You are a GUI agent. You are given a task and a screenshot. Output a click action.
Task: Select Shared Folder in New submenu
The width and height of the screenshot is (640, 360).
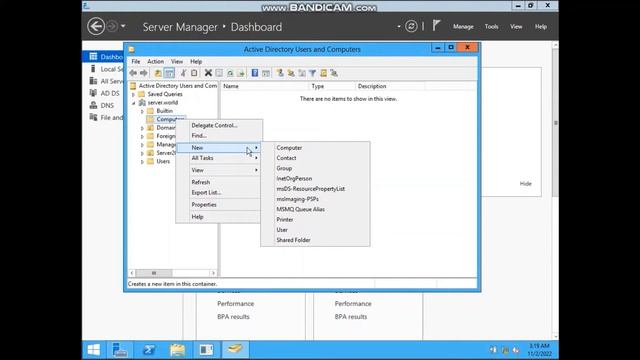coord(315,240)
